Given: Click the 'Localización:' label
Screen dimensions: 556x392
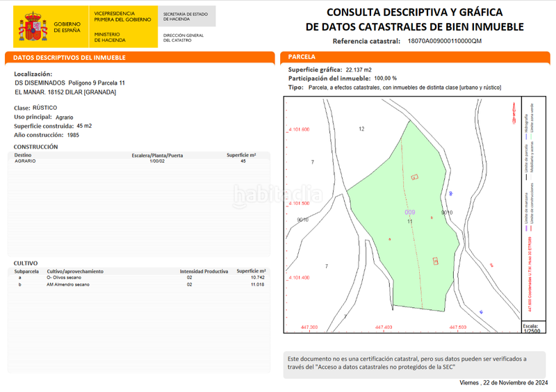Looking at the screenshot, I should (33, 74).
